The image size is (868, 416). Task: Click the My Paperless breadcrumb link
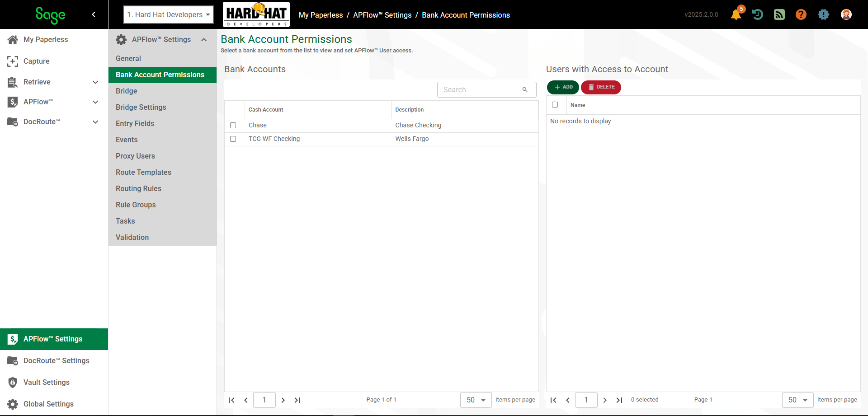point(321,15)
